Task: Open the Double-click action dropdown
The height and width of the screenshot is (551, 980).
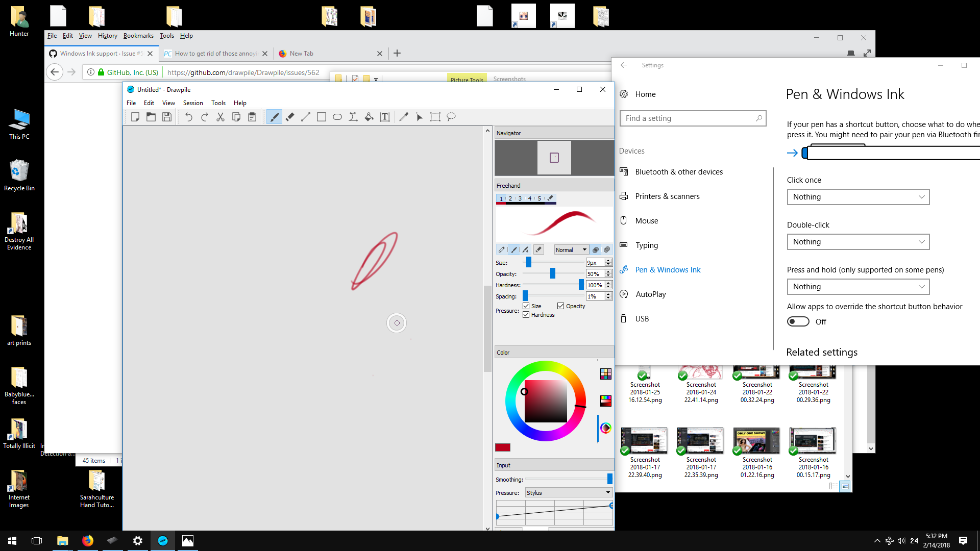Action: (x=858, y=242)
